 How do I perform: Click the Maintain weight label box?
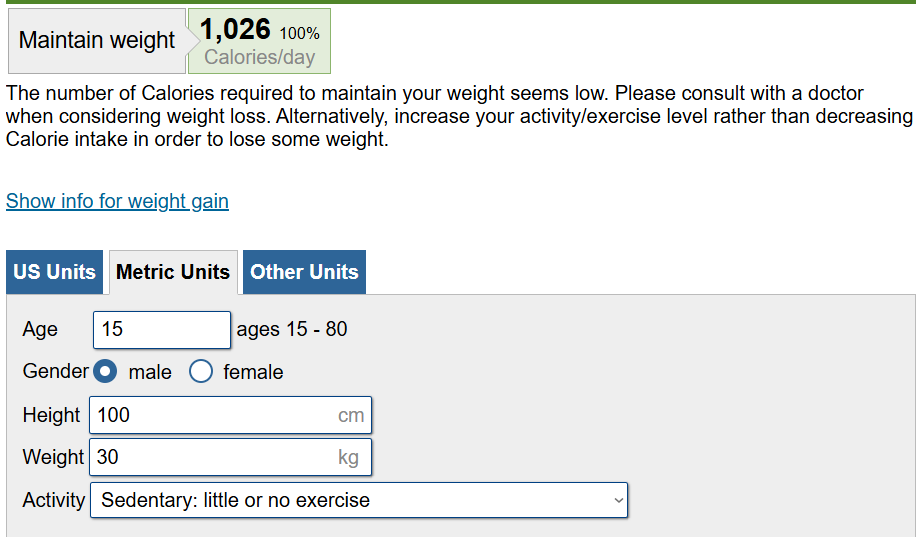96,41
